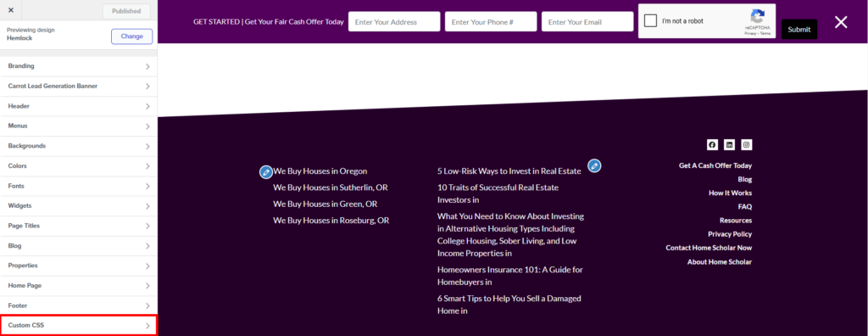
Task: Open We Buy Houses in Sutherlin, OR
Action: click(x=331, y=188)
